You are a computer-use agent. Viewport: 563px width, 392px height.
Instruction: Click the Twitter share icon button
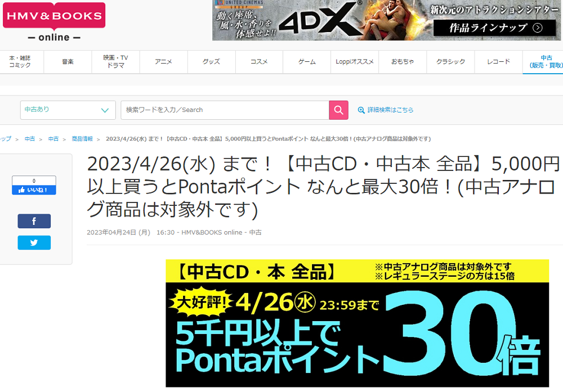click(34, 242)
